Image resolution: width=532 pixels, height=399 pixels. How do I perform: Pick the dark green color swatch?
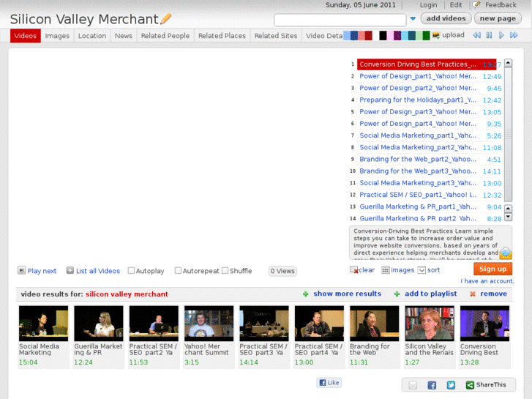coord(426,35)
